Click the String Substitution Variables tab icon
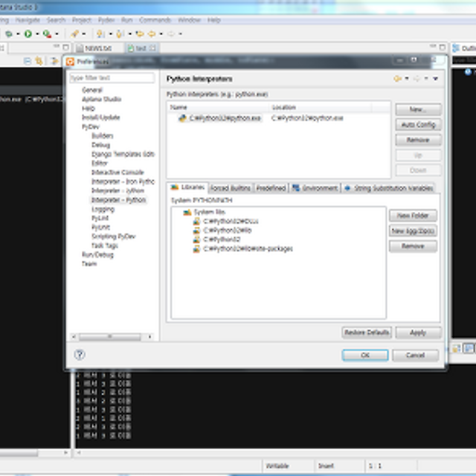Viewport: 476px width, 476px height. [x=347, y=188]
